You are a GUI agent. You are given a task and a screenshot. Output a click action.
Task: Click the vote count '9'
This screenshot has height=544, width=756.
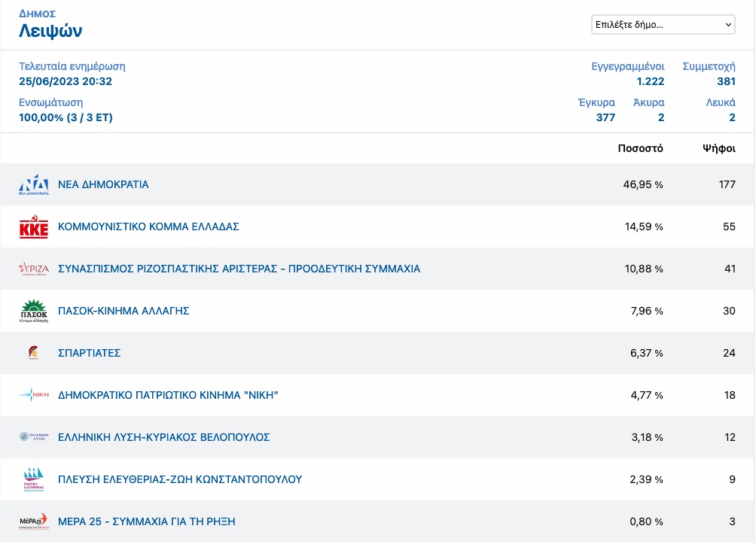733,479
